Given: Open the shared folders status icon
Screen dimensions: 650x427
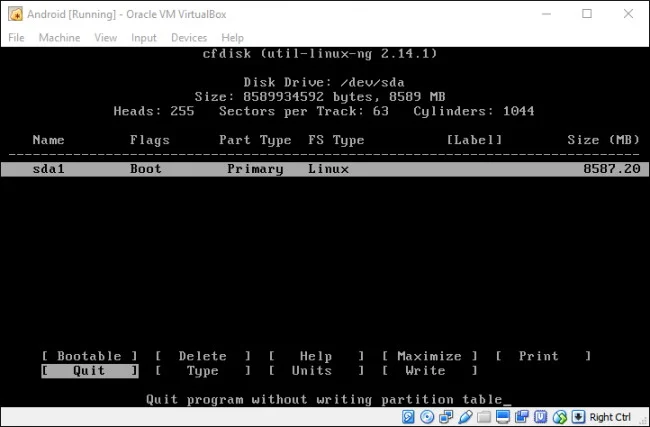Looking at the screenshot, I should [x=484, y=417].
